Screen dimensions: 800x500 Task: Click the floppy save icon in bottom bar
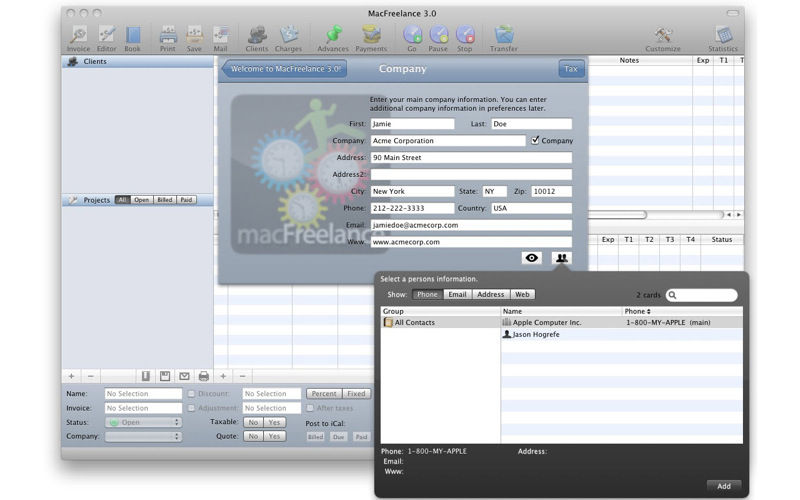165,376
